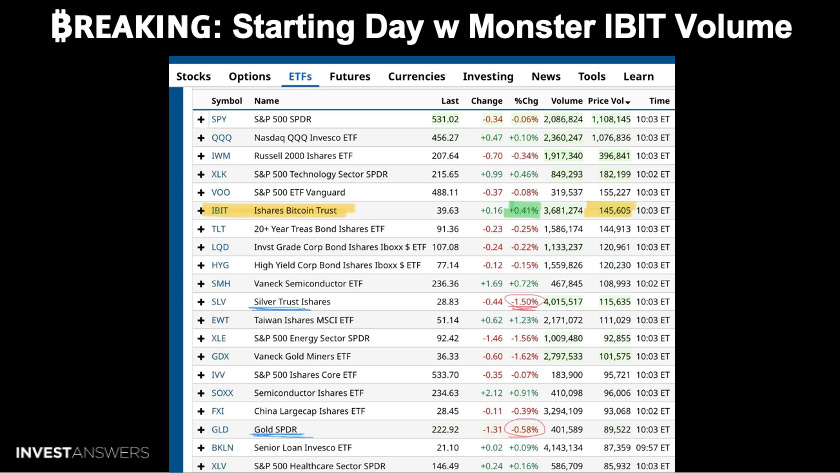Expand the plus icon for HYG row
Image resolution: width=840 pixels, height=473 pixels.
tap(201, 265)
